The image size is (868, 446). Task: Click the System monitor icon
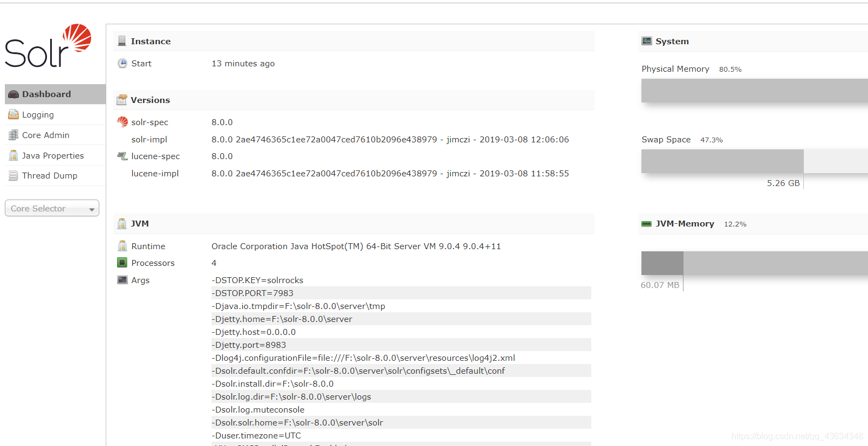647,41
